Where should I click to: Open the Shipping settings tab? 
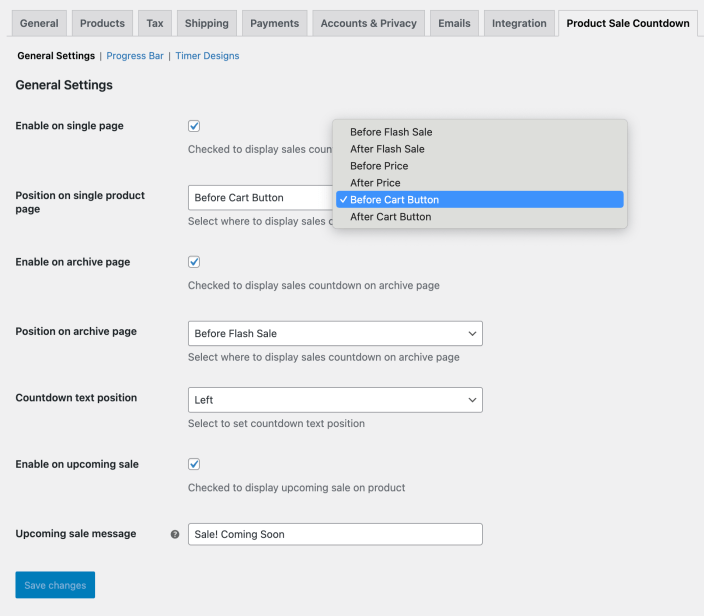(x=207, y=23)
